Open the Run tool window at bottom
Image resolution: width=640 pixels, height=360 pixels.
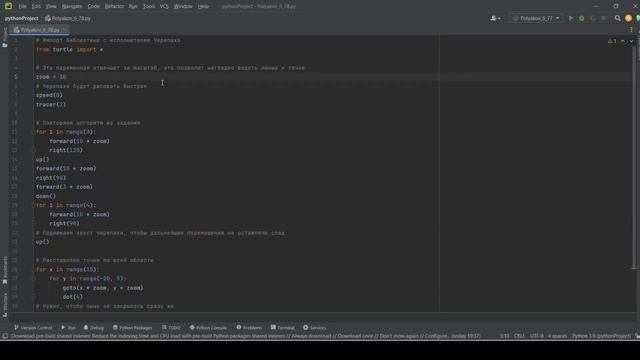(x=69, y=327)
